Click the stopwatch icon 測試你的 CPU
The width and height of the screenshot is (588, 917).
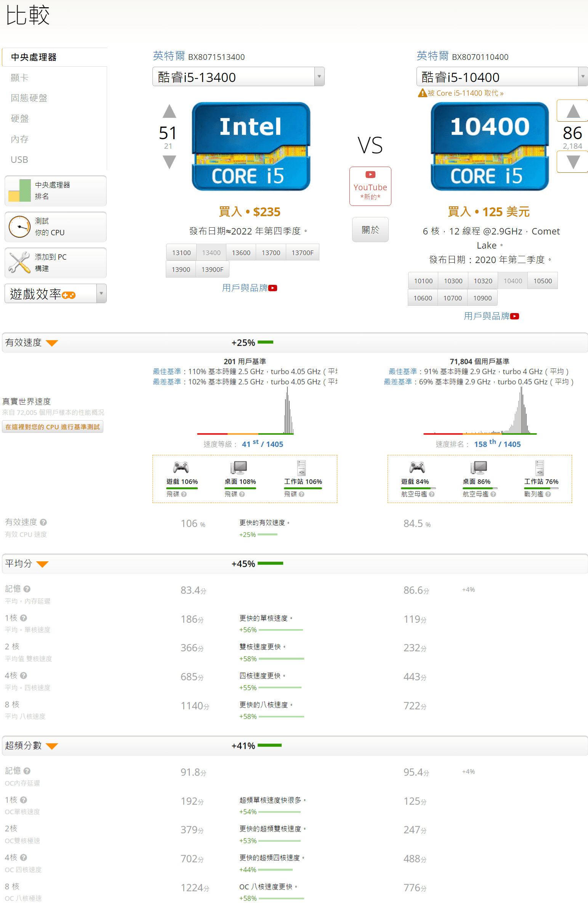[19, 226]
